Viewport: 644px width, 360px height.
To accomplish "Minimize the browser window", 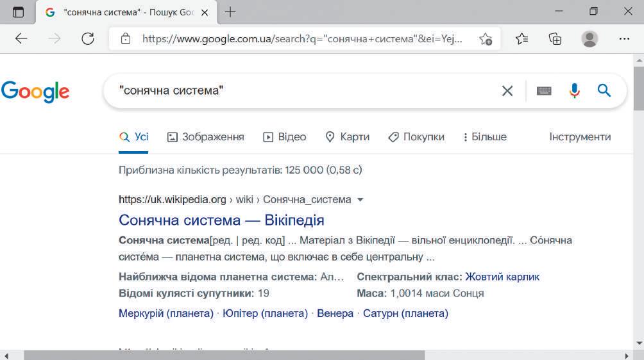I will coord(559,12).
